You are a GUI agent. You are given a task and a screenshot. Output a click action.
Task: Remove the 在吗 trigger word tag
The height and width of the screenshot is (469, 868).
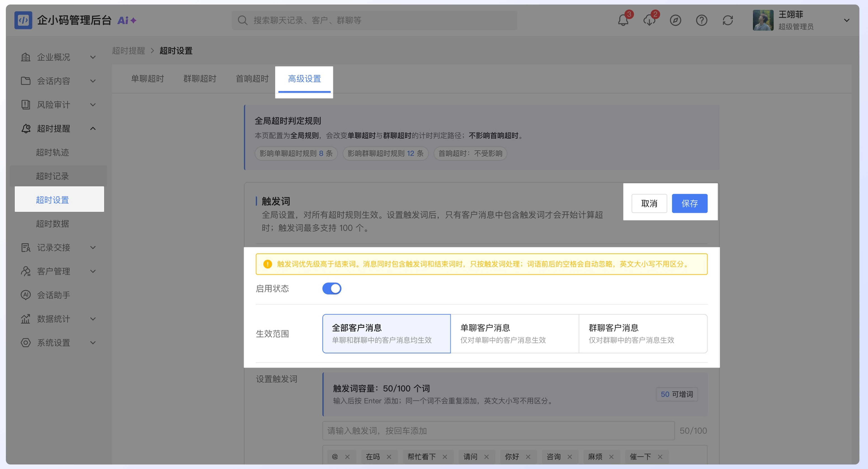point(389,457)
